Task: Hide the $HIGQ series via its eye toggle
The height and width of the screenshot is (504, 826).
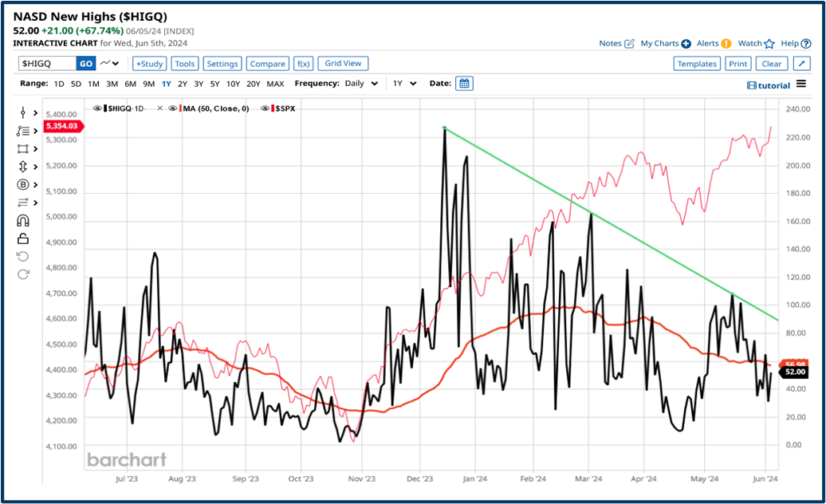Action: pyautogui.click(x=97, y=107)
